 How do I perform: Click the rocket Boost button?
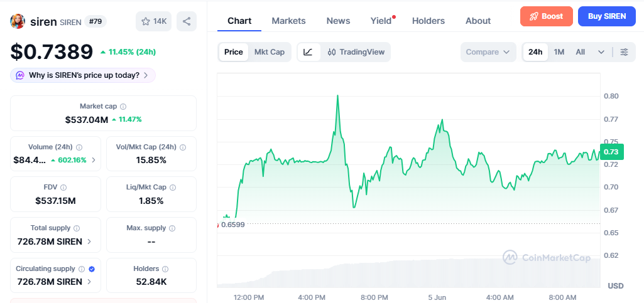coord(546,16)
